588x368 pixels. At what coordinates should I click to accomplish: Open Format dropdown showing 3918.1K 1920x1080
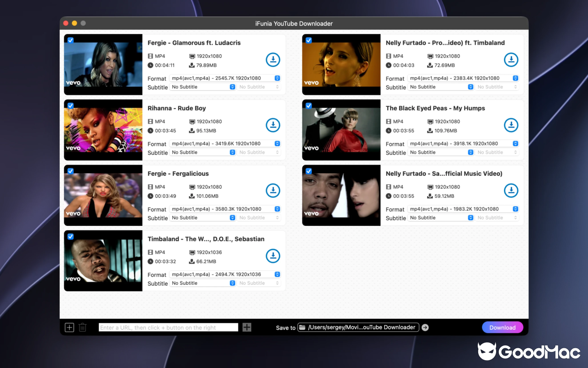pyautogui.click(x=463, y=144)
